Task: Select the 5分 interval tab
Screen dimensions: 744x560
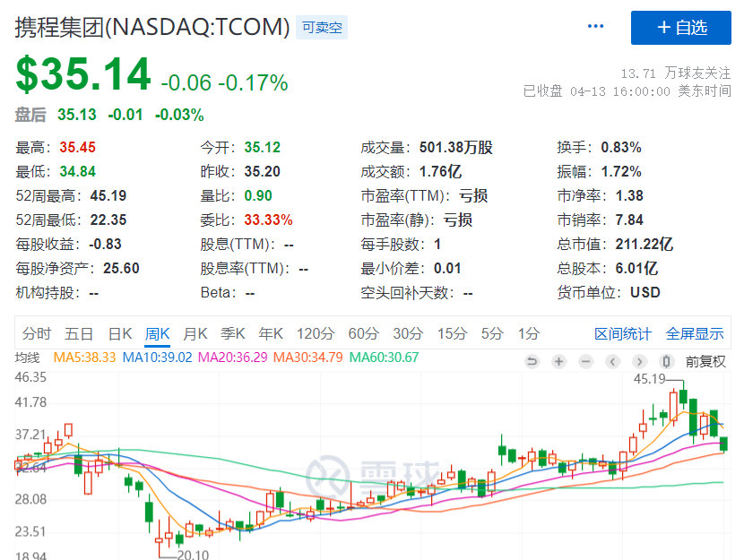Action: [492, 334]
